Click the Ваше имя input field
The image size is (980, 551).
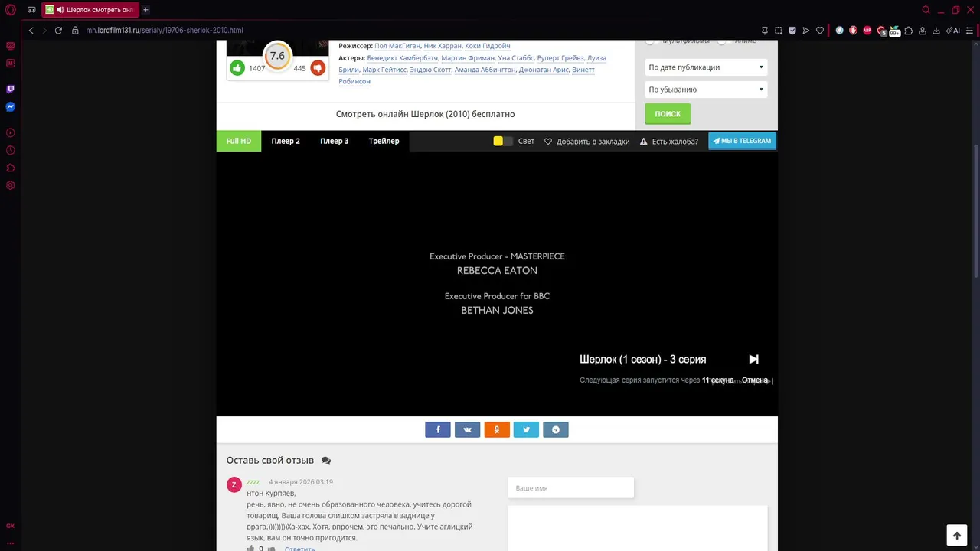click(570, 487)
